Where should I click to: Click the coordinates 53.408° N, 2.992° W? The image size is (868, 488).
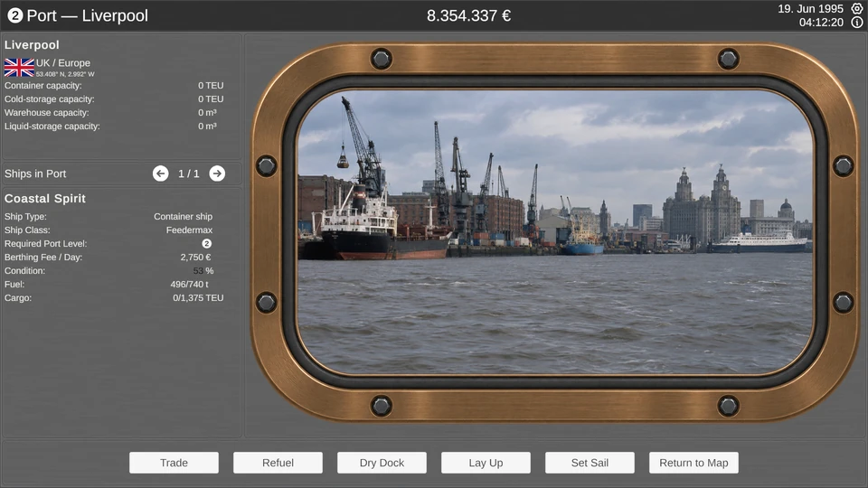65,74
